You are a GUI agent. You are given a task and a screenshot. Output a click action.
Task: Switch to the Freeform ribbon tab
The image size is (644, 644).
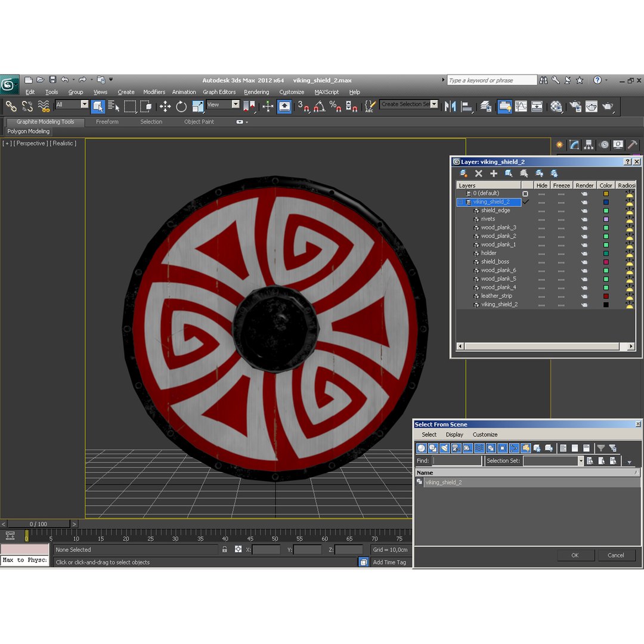tap(107, 122)
